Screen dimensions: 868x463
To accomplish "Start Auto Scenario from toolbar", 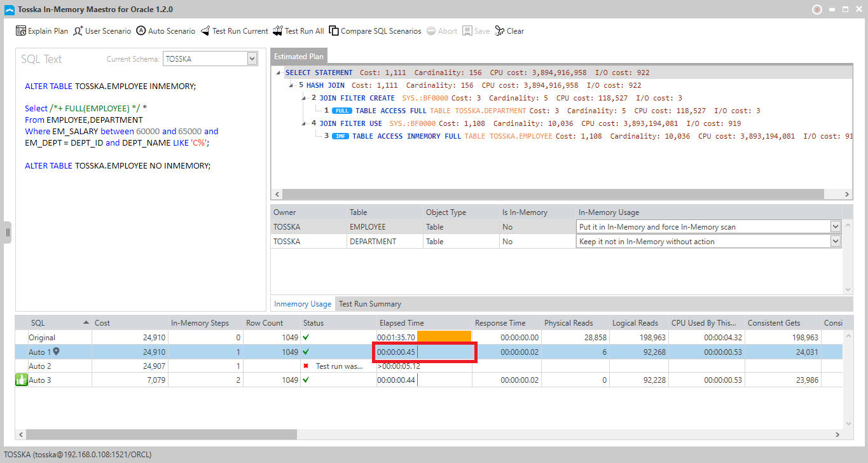I will pyautogui.click(x=165, y=31).
